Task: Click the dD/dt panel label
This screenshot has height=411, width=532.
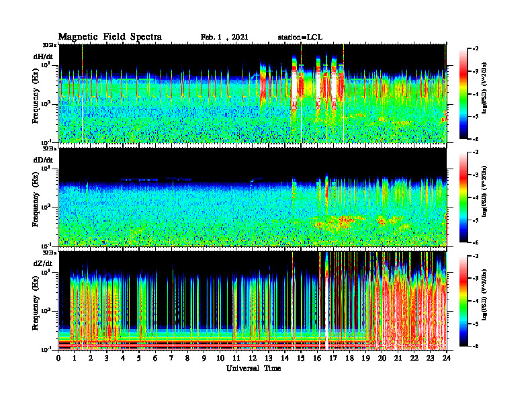Action: 43,160
